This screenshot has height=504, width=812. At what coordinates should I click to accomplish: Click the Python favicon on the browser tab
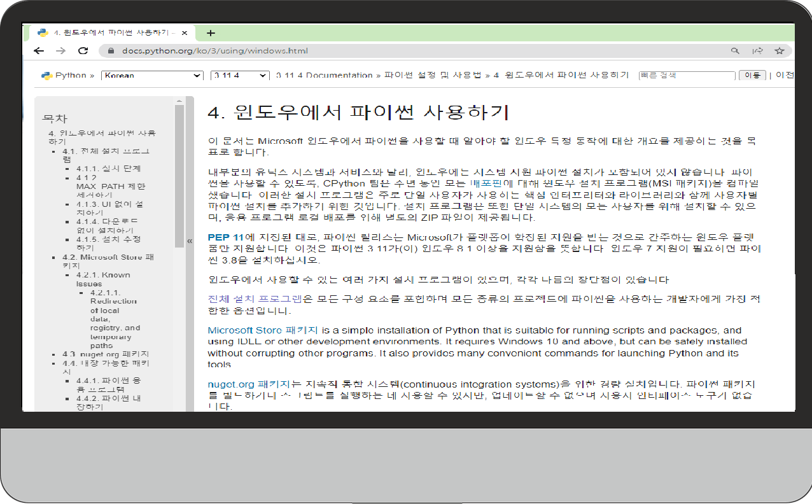pos(43,32)
